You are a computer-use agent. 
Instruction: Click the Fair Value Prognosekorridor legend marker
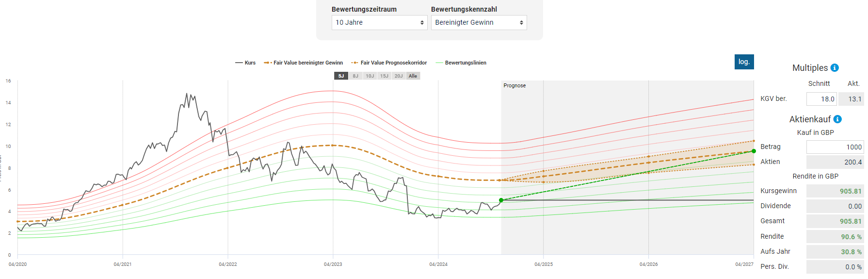point(355,63)
